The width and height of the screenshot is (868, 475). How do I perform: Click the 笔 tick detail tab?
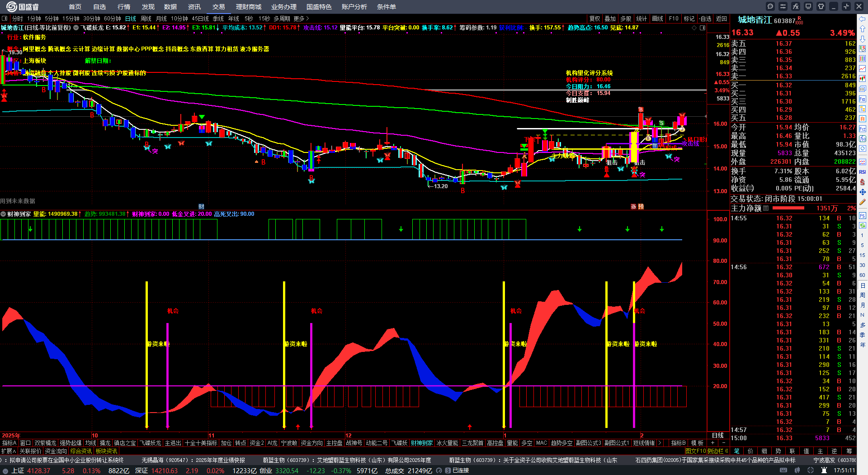click(x=737, y=451)
